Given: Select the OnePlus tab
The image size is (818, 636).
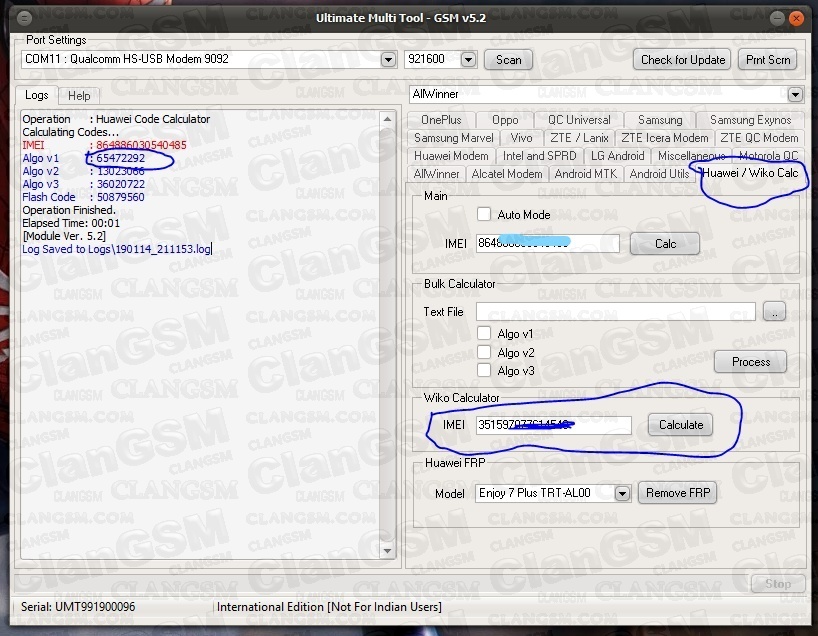Looking at the screenshot, I should pos(441,120).
